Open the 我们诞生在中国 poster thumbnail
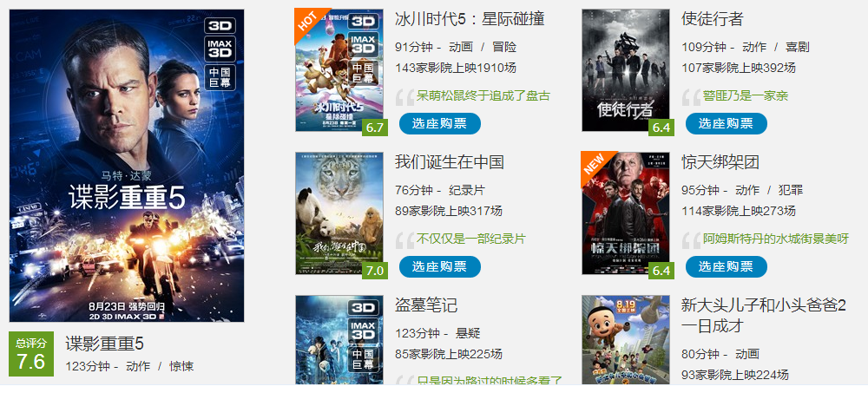868x393 pixels. click(x=339, y=213)
